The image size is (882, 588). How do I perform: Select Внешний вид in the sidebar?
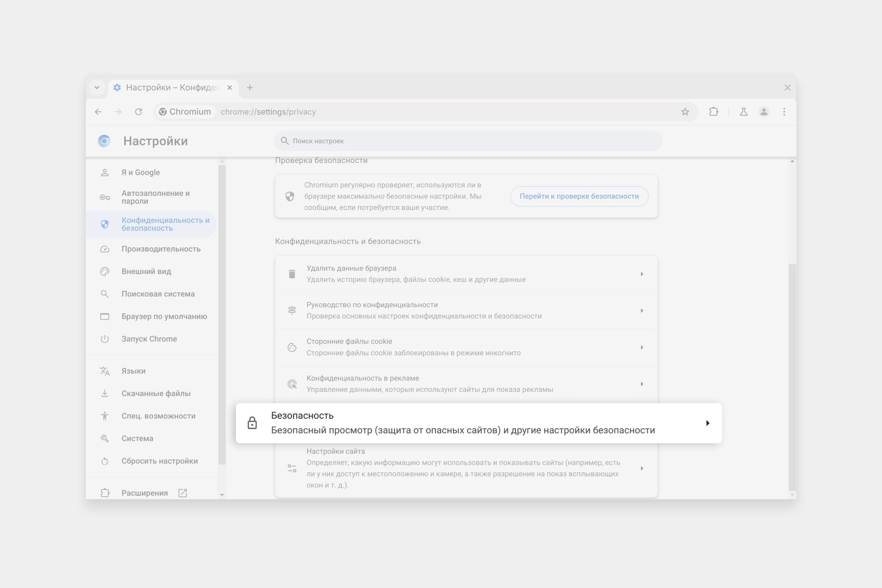146,272
